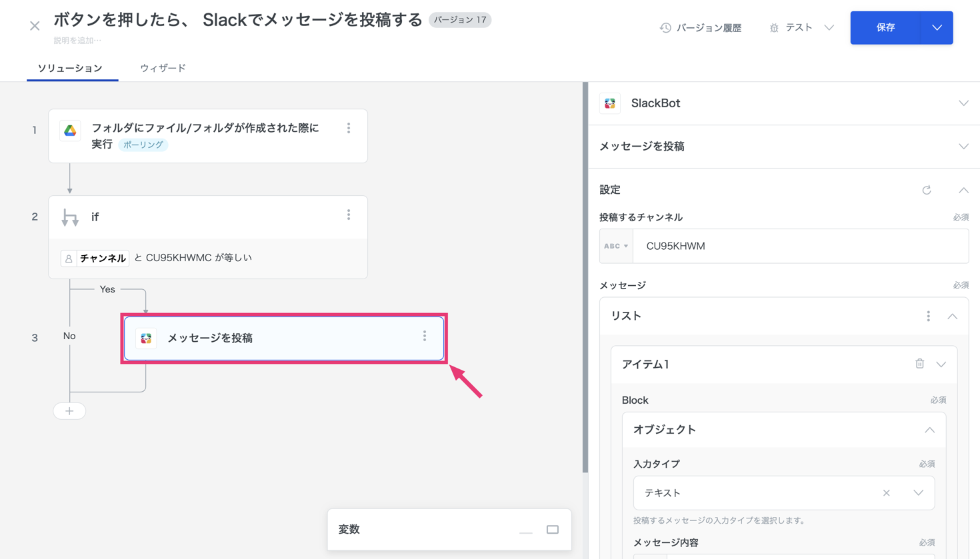The width and height of the screenshot is (980, 559).
Task: Click the refresh icon in 設定 section
Action: 926,190
